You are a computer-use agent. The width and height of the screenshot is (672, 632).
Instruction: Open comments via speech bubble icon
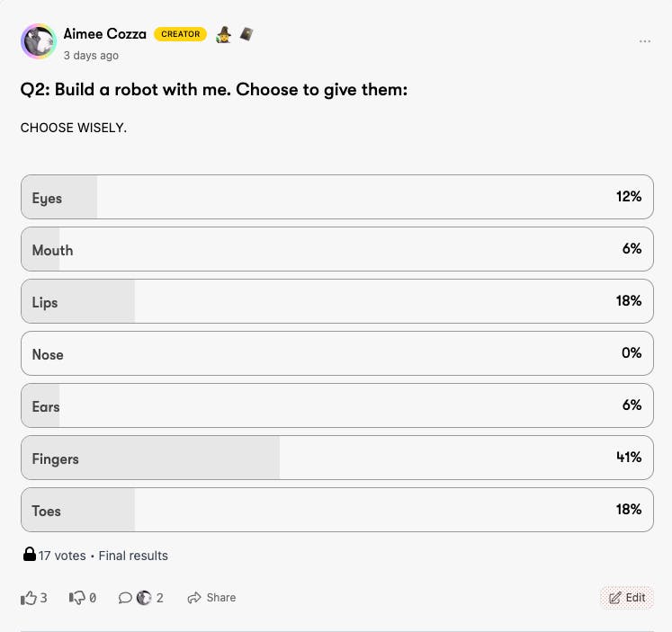point(125,598)
